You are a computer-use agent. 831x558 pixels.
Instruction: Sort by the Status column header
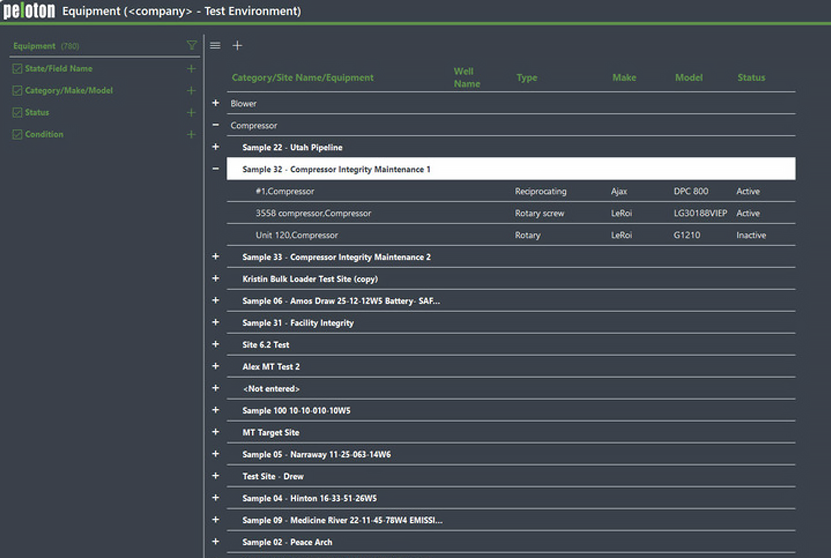point(751,78)
